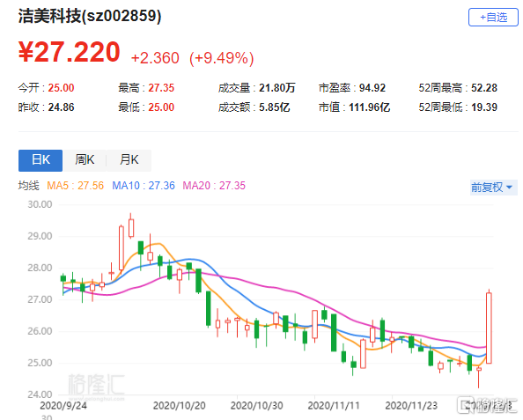523x420 pixels.
Task: Select the 2020/11/11 date axis label
Action: 334,406
